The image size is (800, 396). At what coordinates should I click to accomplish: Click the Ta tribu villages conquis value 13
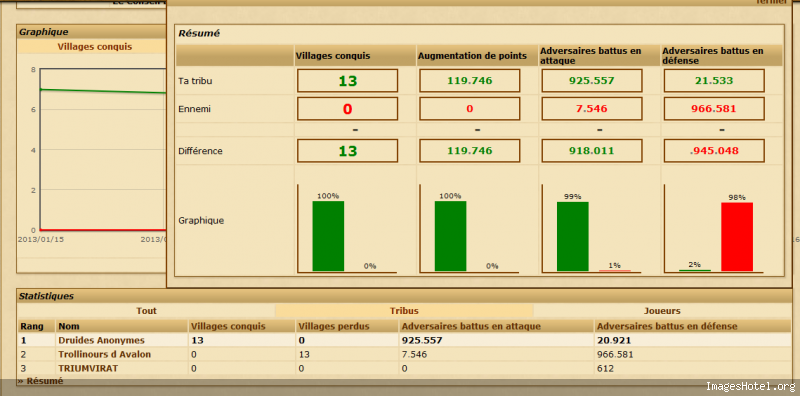click(x=347, y=81)
